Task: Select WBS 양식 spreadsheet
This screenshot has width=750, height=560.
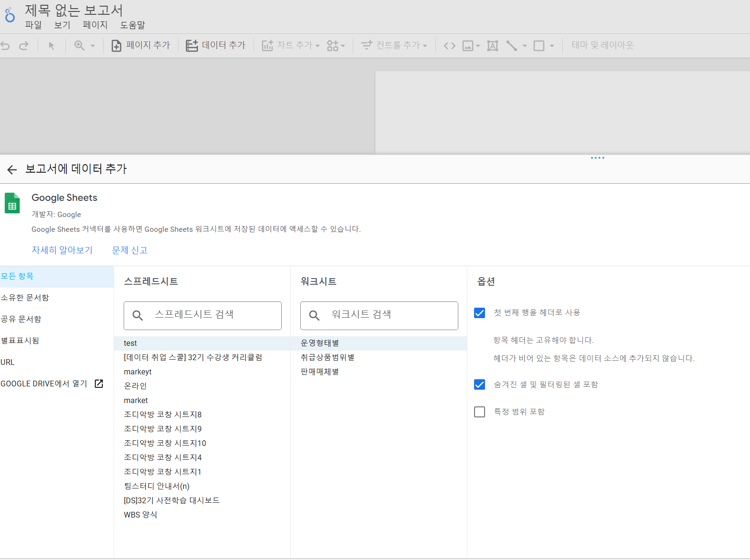Action: (x=202, y=515)
